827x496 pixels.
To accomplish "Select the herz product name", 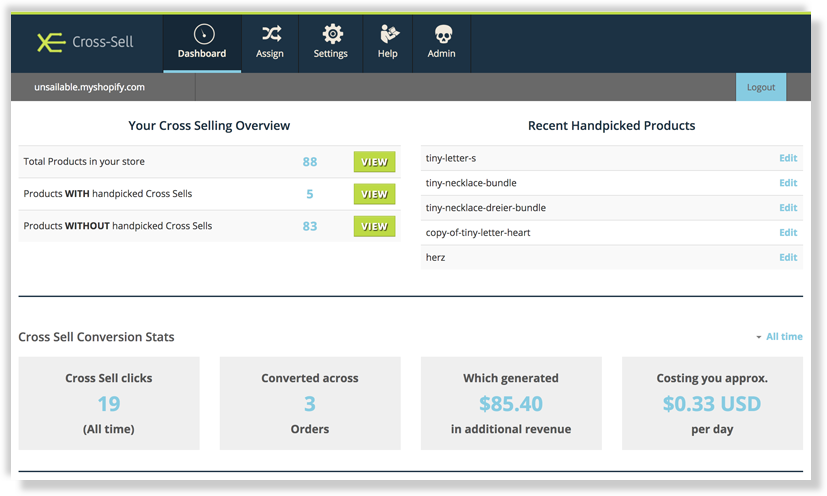I will 436,257.
